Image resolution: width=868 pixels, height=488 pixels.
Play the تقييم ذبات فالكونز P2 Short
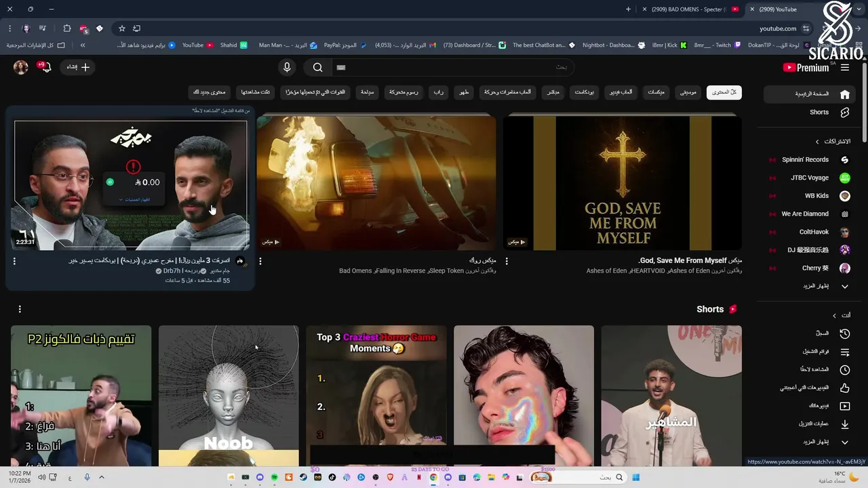pos(81,396)
